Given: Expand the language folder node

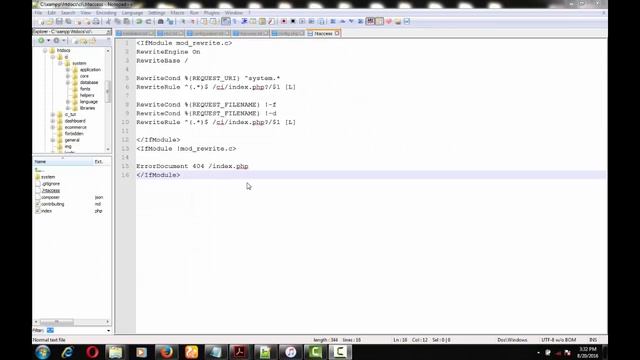Looking at the screenshot, I should tap(68, 102).
